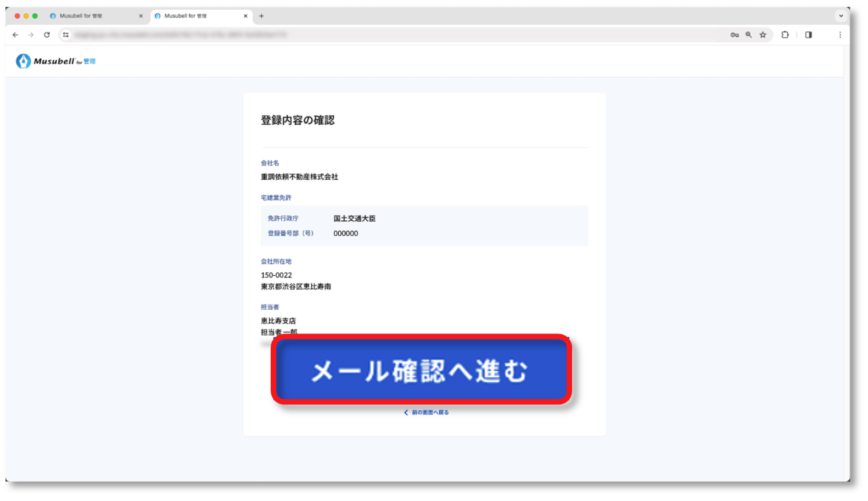The image size is (868, 501).
Task: Close the active Musubell tab
Action: (x=245, y=16)
